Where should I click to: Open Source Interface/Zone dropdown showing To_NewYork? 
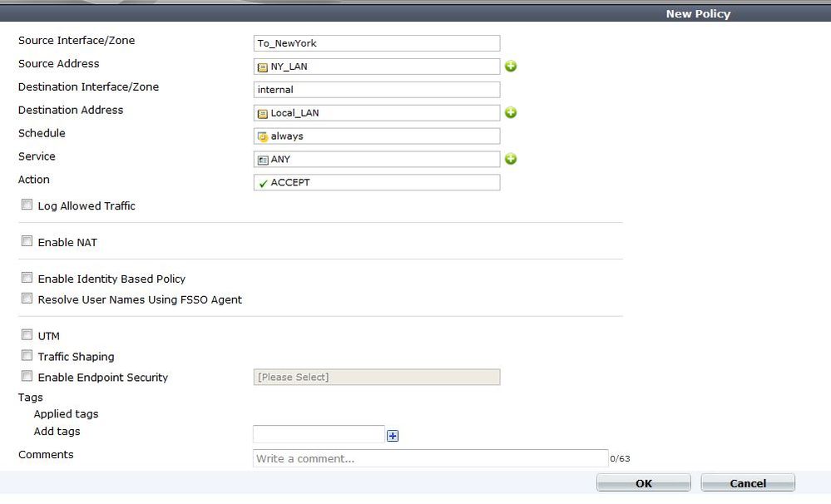[376, 43]
